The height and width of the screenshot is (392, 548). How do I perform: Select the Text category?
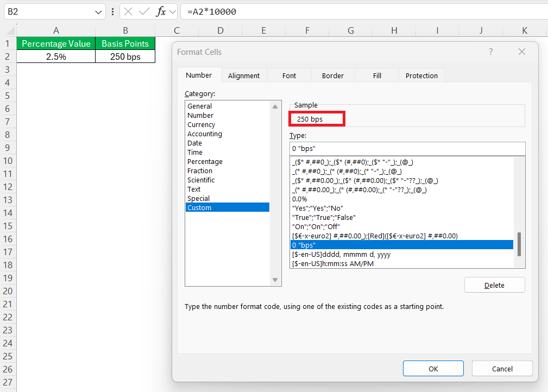pos(228,189)
